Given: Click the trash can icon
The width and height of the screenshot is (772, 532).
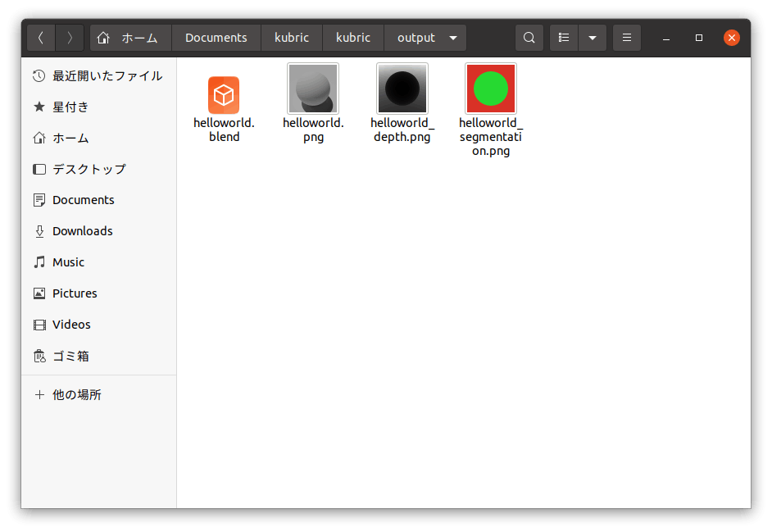Looking at the screenshot, I should point(39,356).
